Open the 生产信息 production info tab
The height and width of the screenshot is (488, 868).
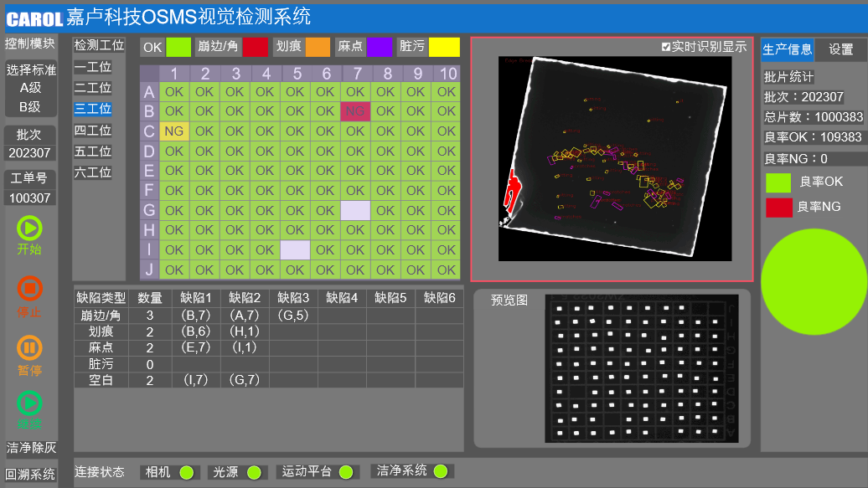tap(787, 49)
